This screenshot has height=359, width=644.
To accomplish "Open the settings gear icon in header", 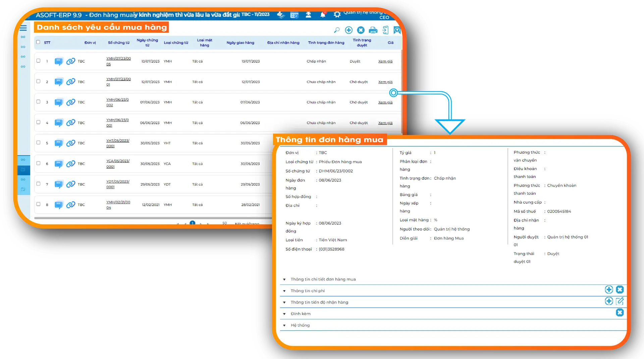I will [x=337, y=15].
